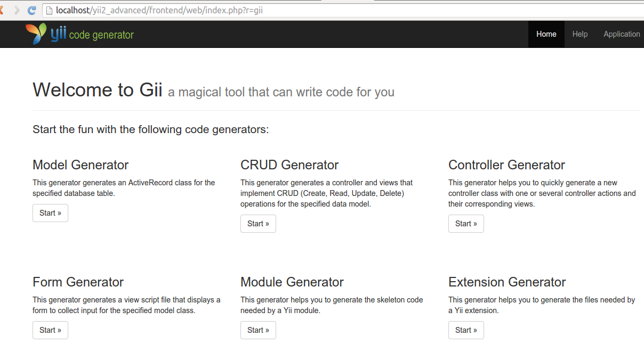Open the Help nav item

[x=580, y=34]
